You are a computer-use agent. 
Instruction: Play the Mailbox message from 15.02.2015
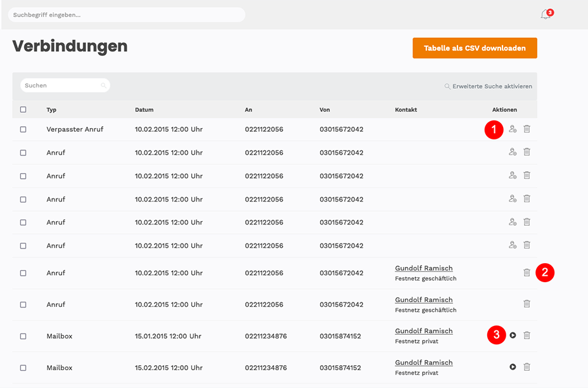pos(513,366)
